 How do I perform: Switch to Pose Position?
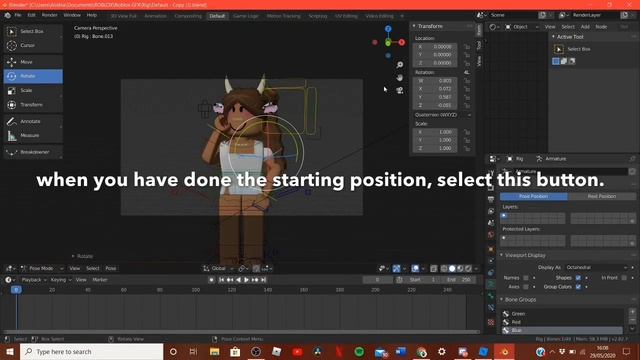pyautogui.click(x=533, y=196)
